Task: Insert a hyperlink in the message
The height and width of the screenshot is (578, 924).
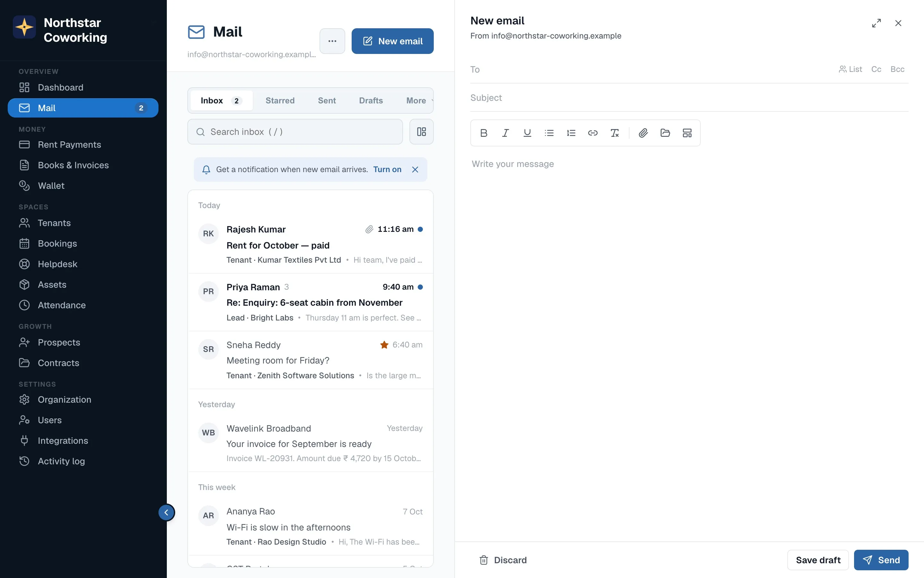Action: pyautogui.click(x=593, y=133)
